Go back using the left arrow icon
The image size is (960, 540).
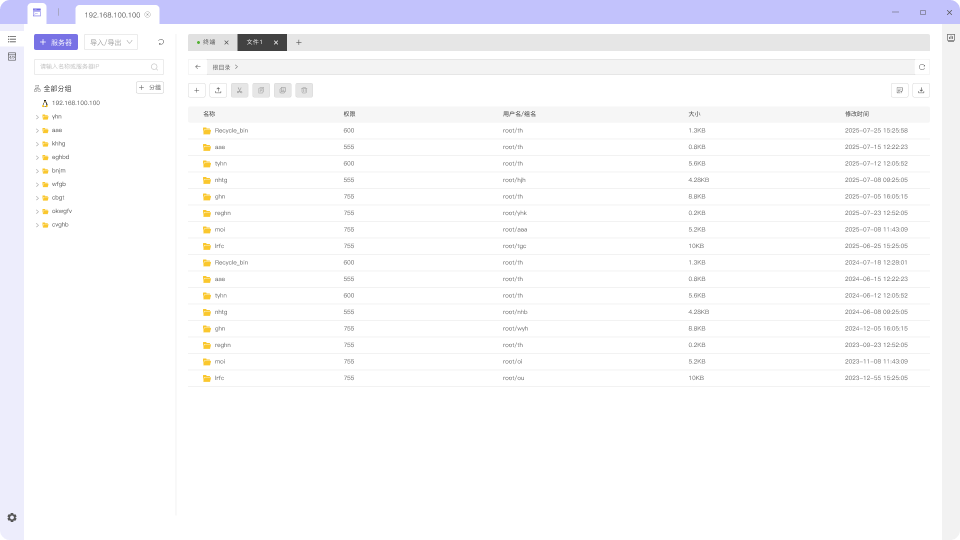tap(197, 67)
